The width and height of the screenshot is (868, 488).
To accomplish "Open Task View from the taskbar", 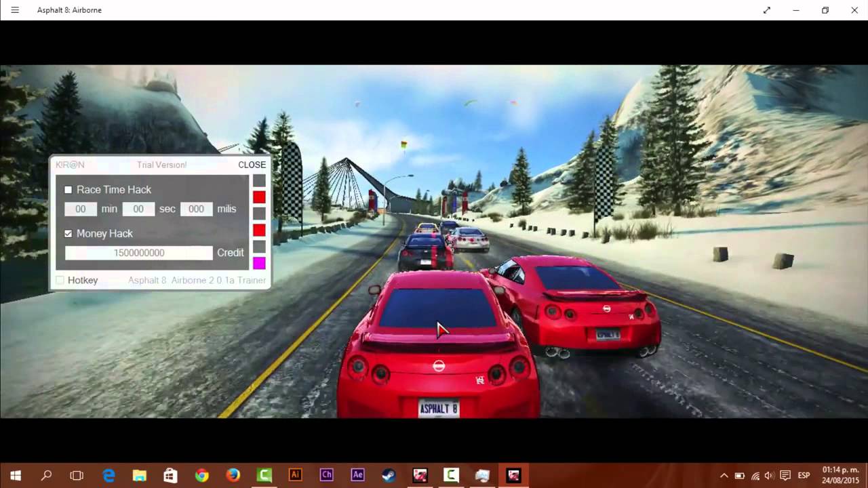I will 77,475.
